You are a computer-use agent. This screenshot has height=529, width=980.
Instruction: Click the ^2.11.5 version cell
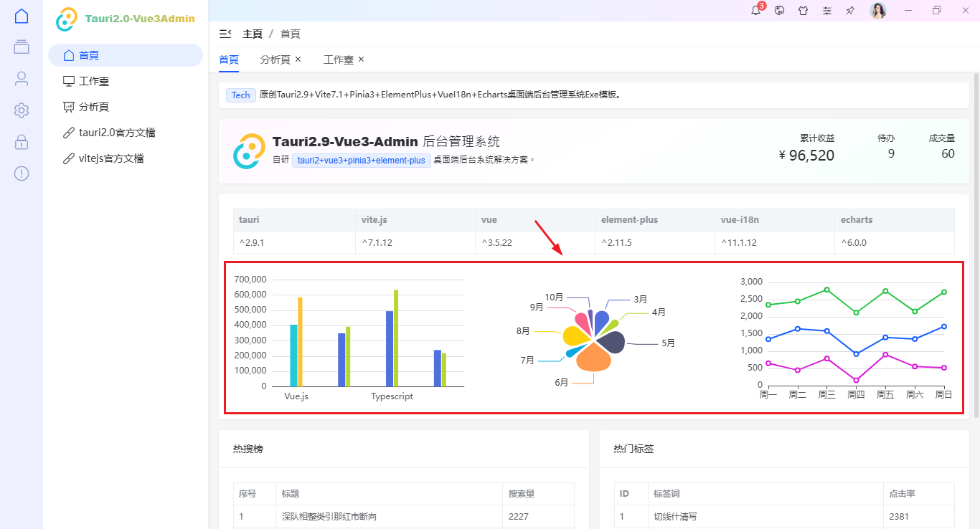[654, 242]
